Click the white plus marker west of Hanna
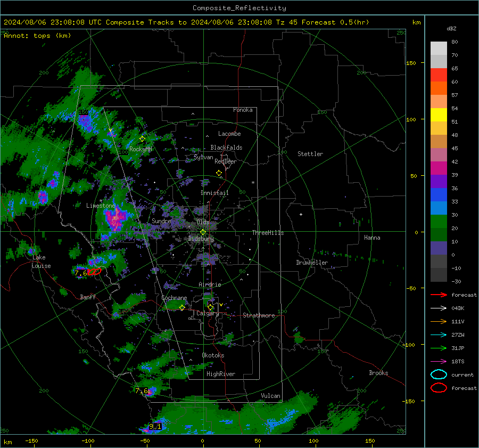This screenshot has height=448, width=479. [301, 214]
